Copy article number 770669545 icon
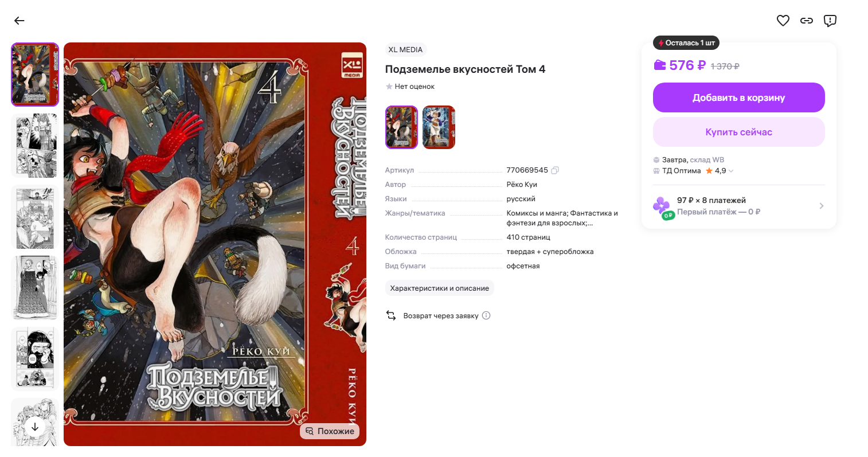Image resolution: width=868 pixels, height=457 pixels. pos(555,170)
